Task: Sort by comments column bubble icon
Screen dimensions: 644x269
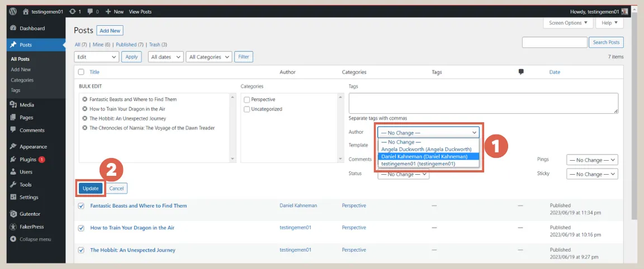Action: pyautogui.click(x=521, y=72)
